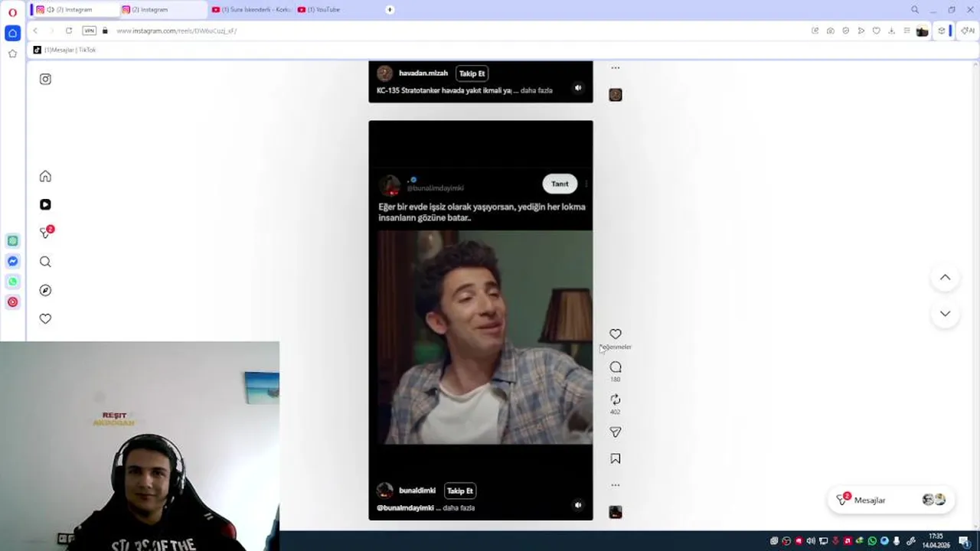Open ChatGPT in the Opera sidebar
Image resolution: width=980 pixels, height=551 pixels.
click(12, 240)
